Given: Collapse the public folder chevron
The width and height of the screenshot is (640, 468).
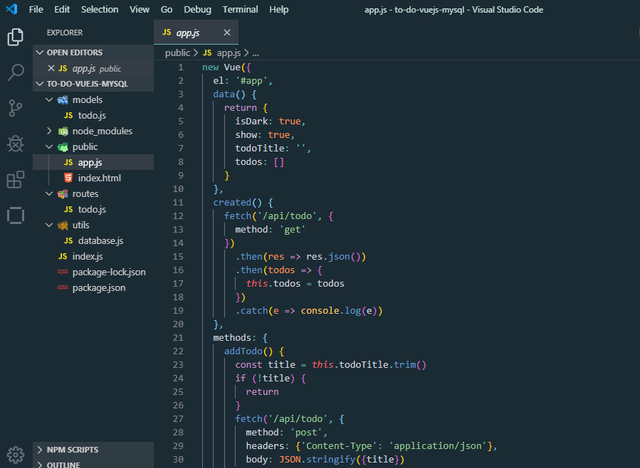Looking at the screenshot, I should pos(49,146).
